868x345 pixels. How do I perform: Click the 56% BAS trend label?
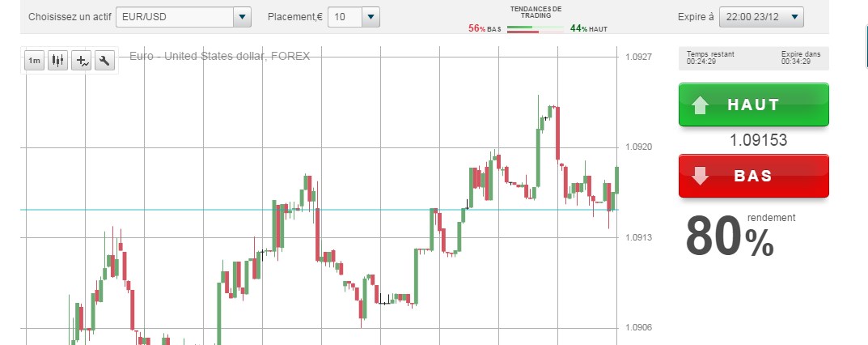[485, 28]
